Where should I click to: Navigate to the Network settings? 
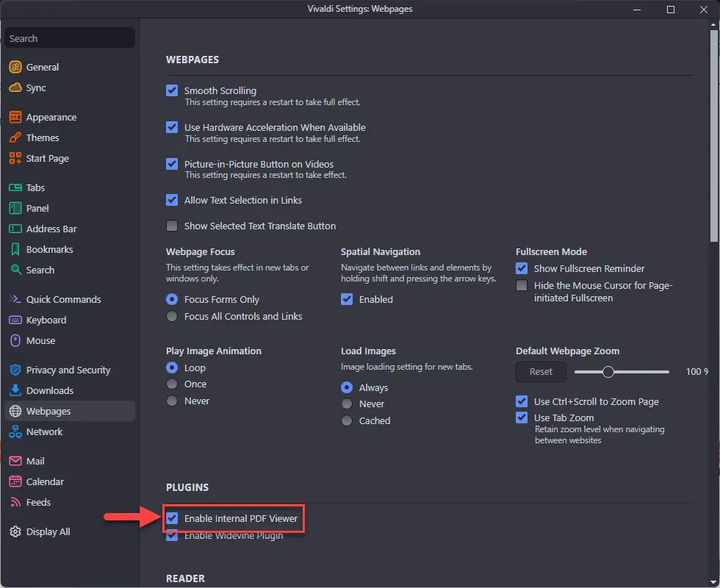pyautogui.click(x=70, y=432)
